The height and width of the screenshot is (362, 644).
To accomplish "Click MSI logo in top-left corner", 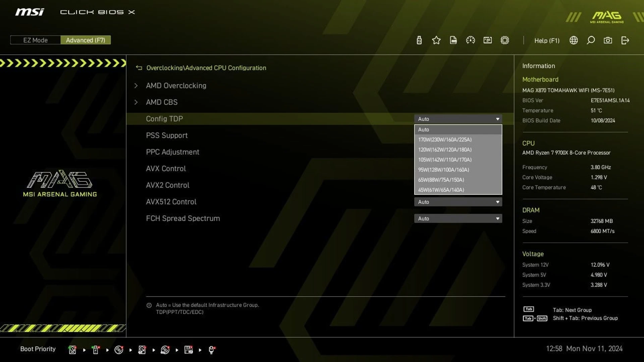I will [30, 12].
